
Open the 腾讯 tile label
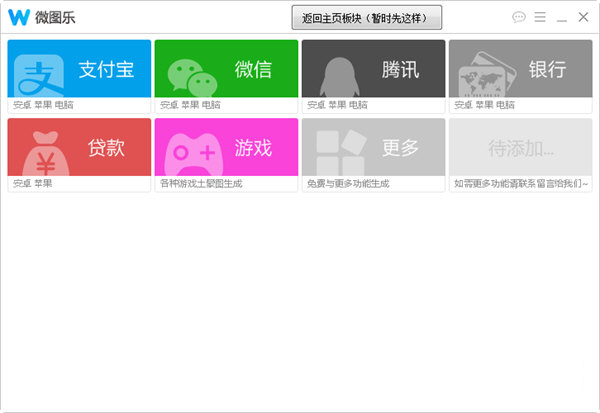pos(400,69)
